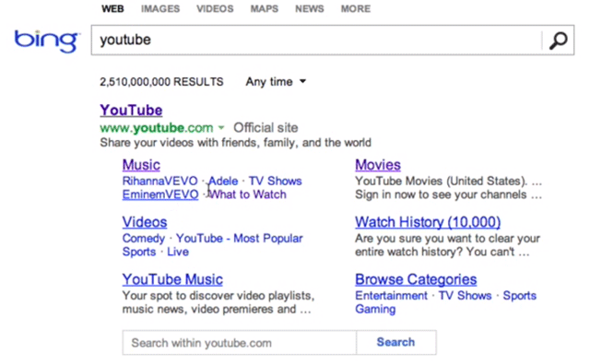
Task: Switch to the VIDEOS tab
Action: coord(215,8)
